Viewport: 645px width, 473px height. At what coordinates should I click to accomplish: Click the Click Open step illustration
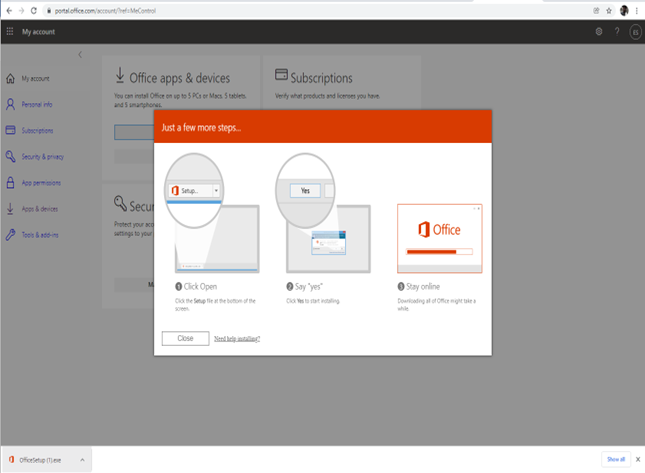(212, 213)
